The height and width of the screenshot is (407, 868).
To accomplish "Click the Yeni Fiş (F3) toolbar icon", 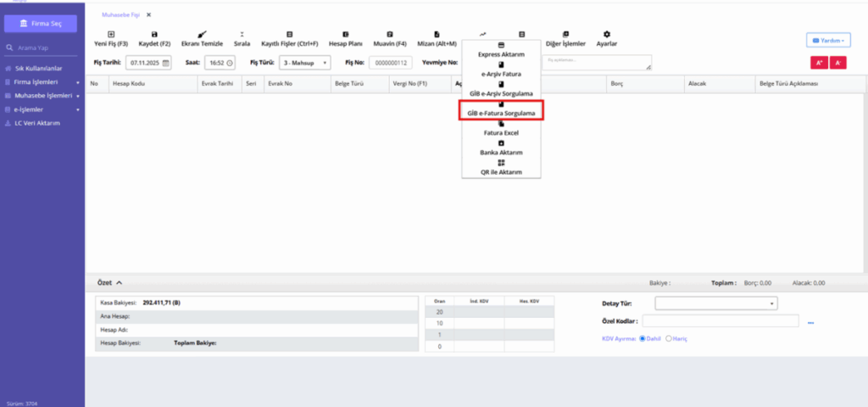I will 111,34.
